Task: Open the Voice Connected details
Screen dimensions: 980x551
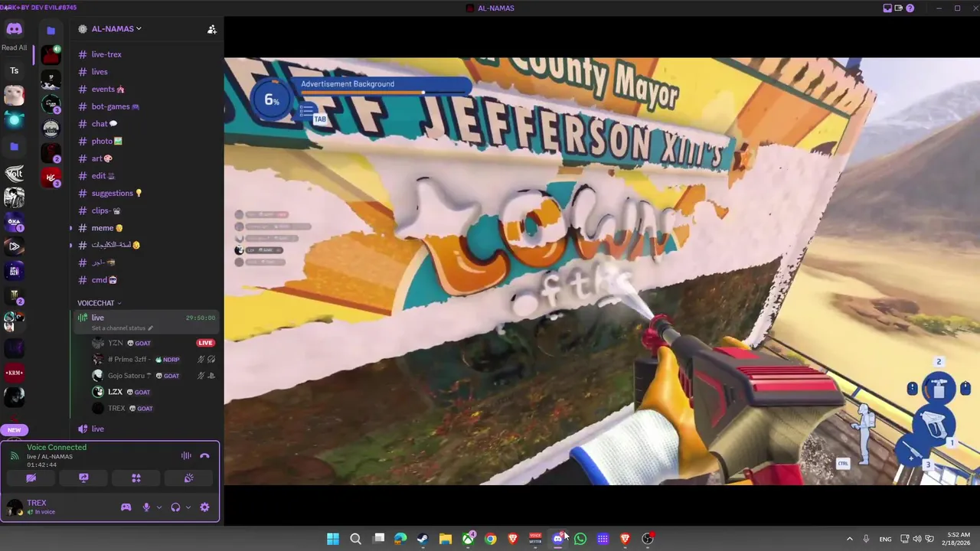Action: tap(57, 448)
